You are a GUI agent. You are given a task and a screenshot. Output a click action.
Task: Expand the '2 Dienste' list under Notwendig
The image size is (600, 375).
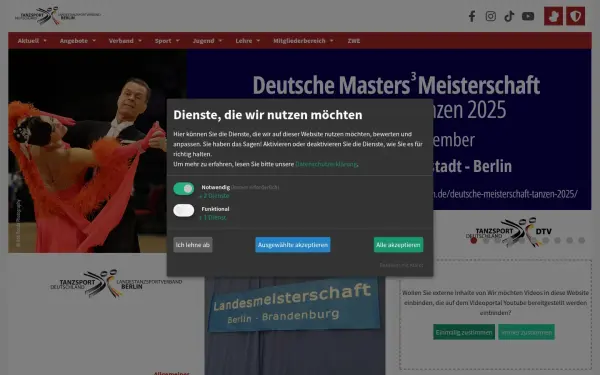pos(214,196)
